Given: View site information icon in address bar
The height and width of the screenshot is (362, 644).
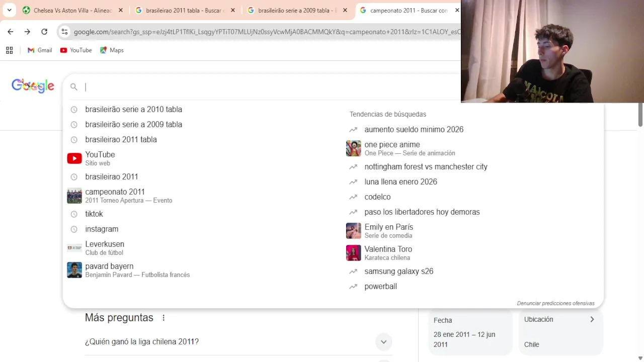Looking at the screenshot, I should tap(64, 32).
